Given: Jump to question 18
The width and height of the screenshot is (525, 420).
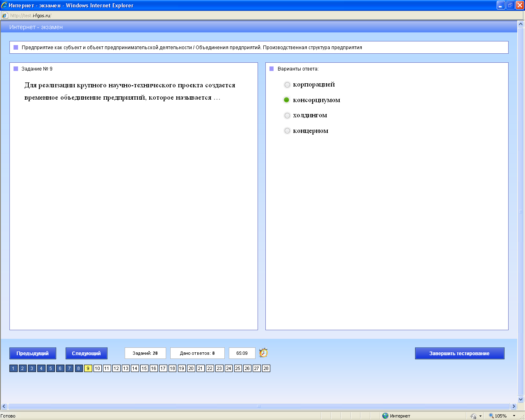Looking at the screenshot, I should point(172,368).
